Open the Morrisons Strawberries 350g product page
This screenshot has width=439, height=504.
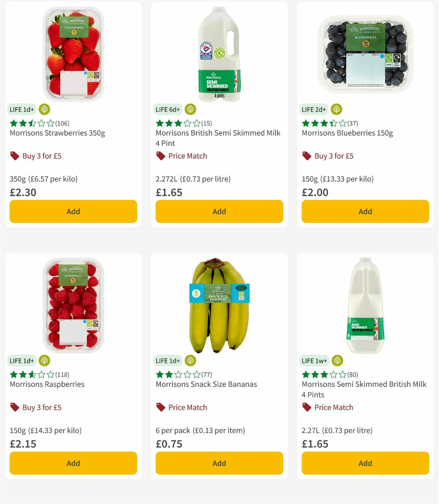57,133
